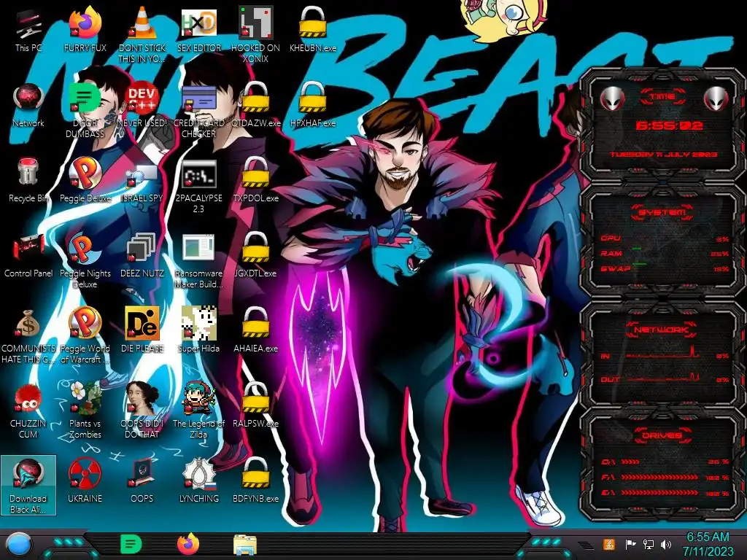Open File Explorer from the taskbar

click(x=245, y=545)
